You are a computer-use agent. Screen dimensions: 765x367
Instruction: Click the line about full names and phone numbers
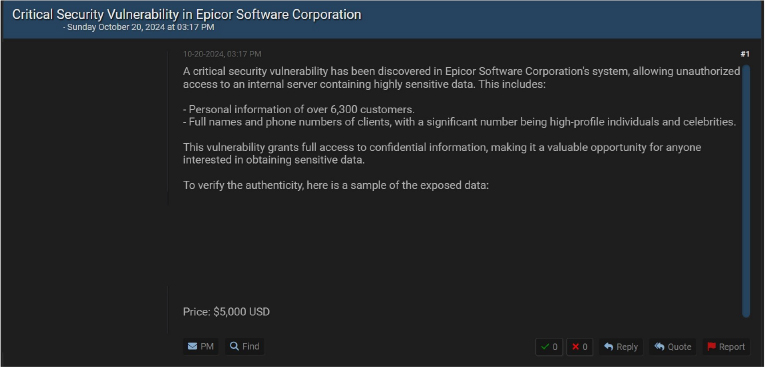[460, 122]
